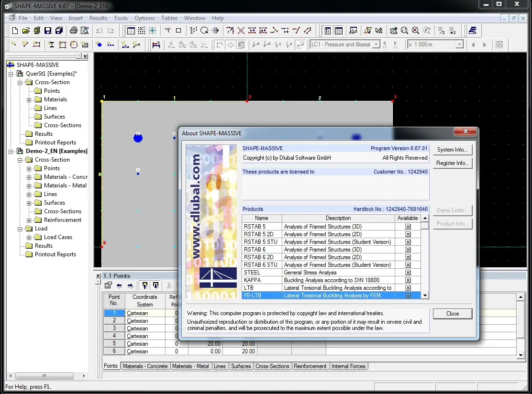Image resolution: width=532 pixels, height=394 pixels.
Task: Collapse the Load folder in tree
Action: (20, 229)
